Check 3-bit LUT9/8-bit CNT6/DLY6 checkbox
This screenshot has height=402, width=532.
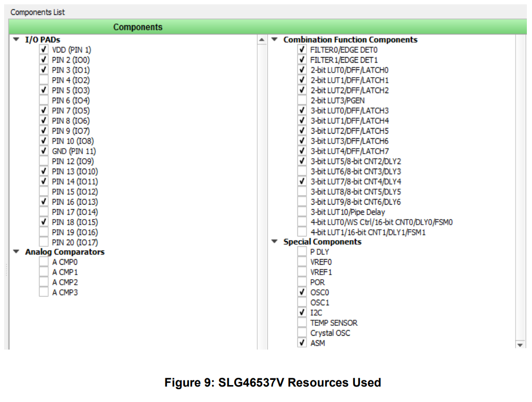pos(302,202)
